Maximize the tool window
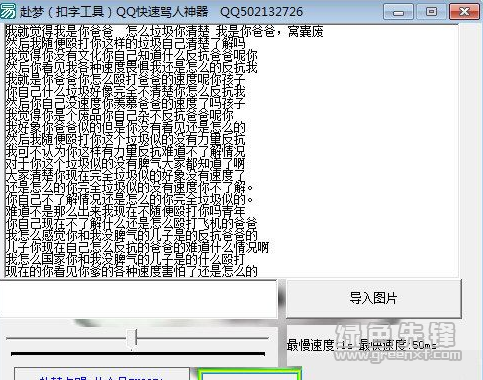The image size is (483, 380). tap(431, 12)
